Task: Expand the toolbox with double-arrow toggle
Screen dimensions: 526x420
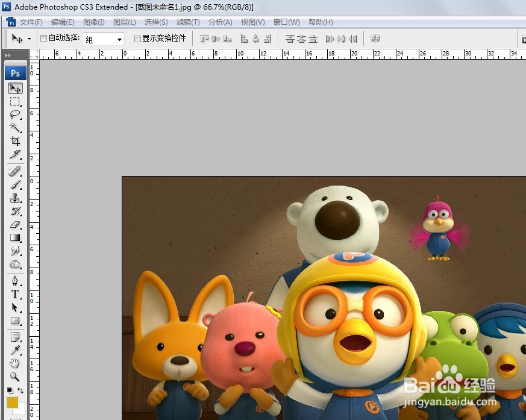Action: [8, 55]
